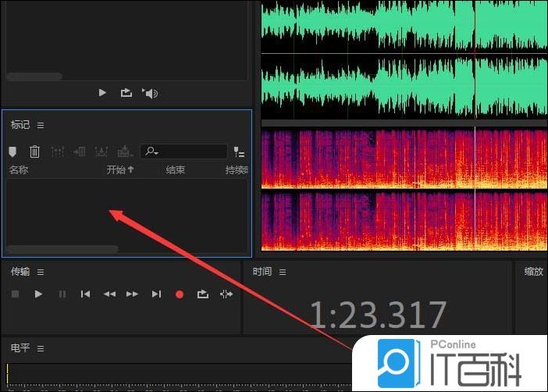Open the 标记 panel menu
Viewport: 548px width, 392px height.
[x=41, y=125]
